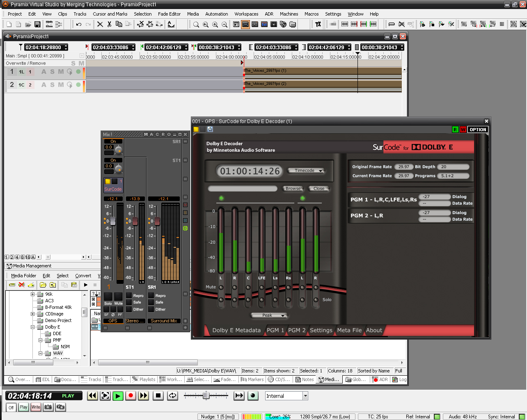Click the Browse button in decoder
The height and width of the screenshot is (420, 527).
point(293,189)
